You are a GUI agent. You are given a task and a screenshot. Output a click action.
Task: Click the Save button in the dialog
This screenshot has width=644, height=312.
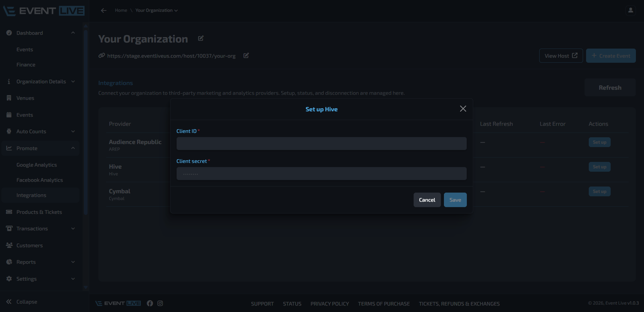tap(455, 200)
